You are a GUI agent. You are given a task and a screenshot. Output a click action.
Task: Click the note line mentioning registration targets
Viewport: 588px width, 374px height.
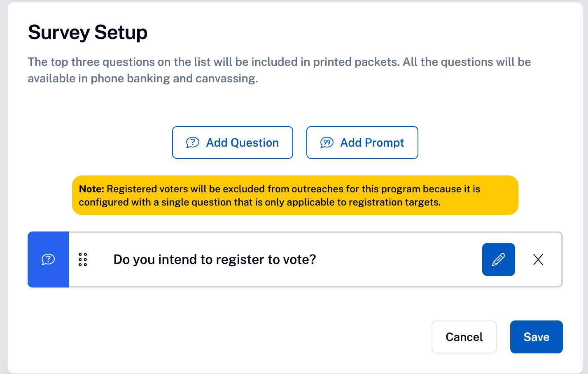coord(260,202)
